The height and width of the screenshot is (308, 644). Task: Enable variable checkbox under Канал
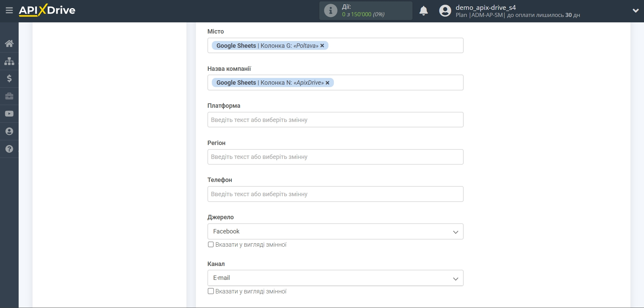[211, 291]
